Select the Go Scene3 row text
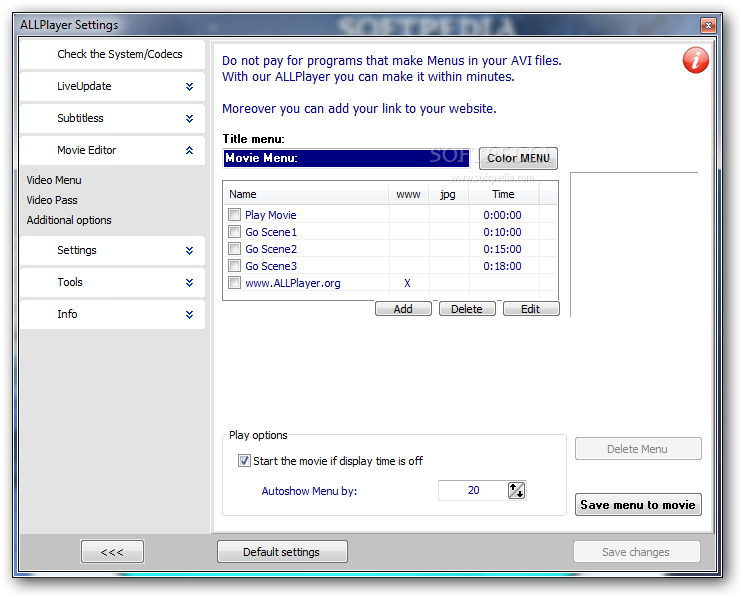The width and height of the screenshot is (743, 598). click(x=271, y=266)
